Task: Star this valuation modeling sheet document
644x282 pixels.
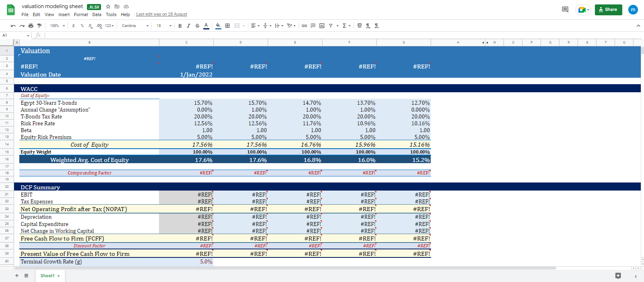Action: click(108, 6)
